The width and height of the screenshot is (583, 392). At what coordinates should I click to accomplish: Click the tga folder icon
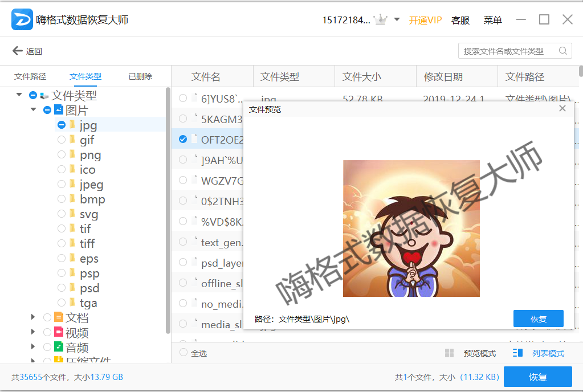(72, 303)
